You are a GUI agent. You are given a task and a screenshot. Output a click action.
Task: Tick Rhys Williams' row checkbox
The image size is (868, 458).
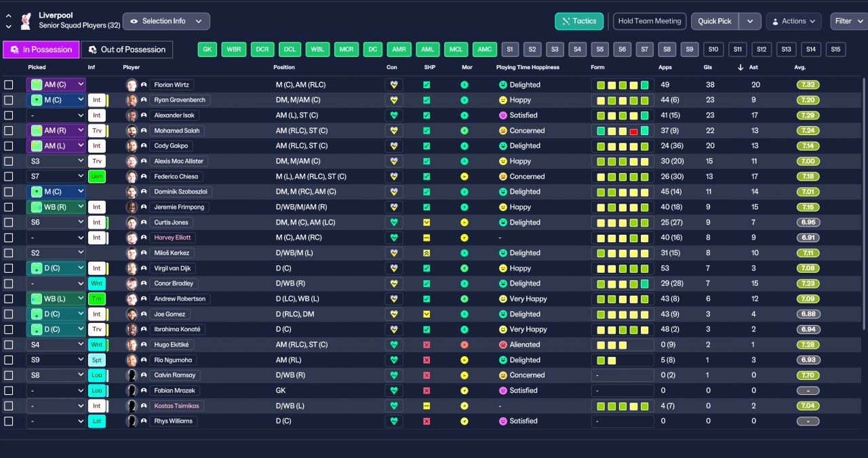tap(9, 421)
